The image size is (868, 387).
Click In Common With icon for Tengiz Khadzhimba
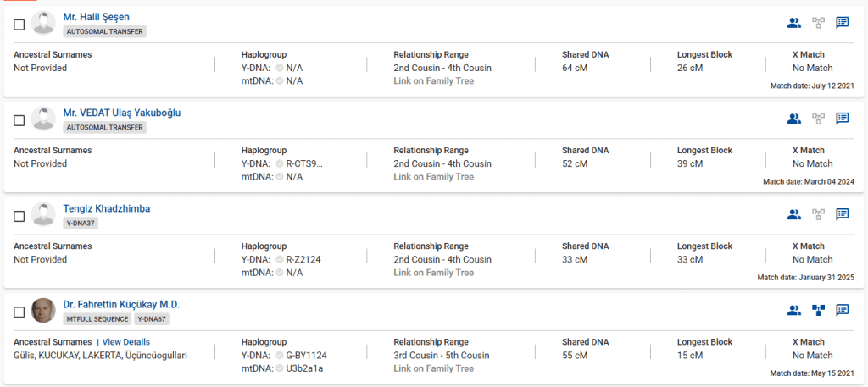793,214
